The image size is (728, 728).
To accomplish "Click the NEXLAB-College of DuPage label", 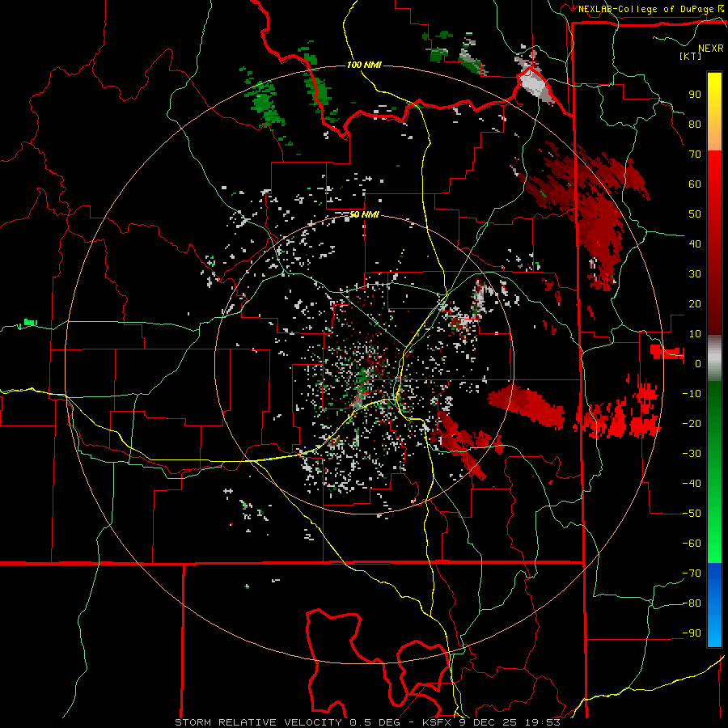I will (x=647, y=9).
